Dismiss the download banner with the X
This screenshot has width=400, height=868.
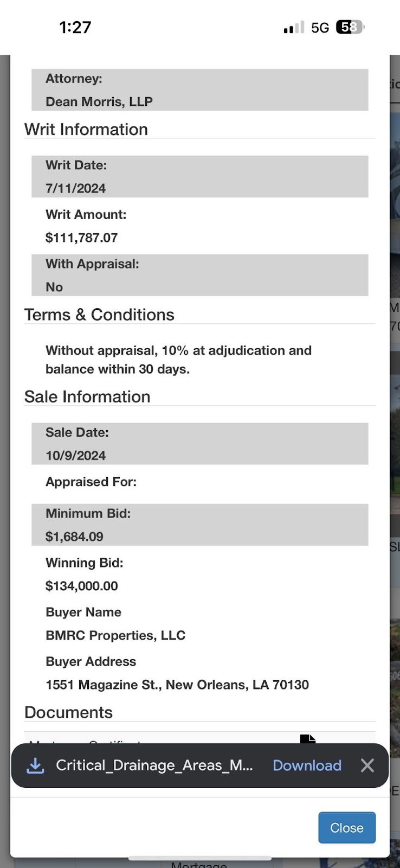(x=367, y=765)
